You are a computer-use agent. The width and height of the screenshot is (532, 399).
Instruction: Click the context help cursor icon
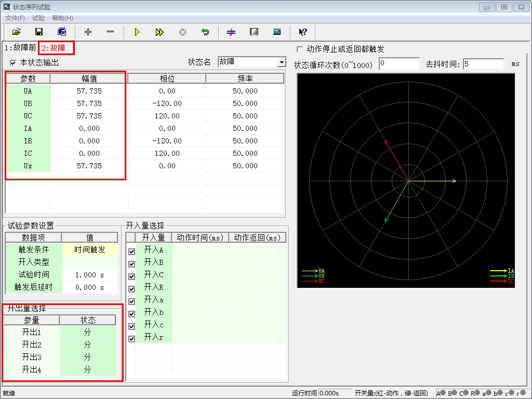click(303, 32)
